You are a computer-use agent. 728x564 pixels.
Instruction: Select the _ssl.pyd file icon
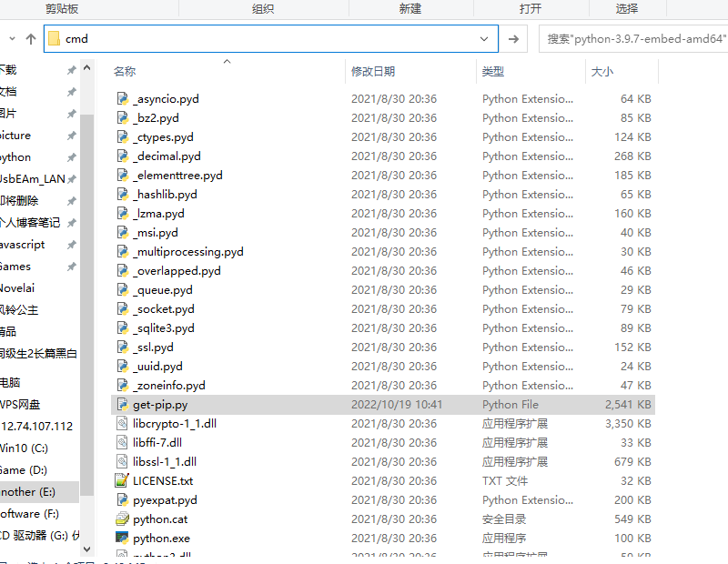pos(122,347)
